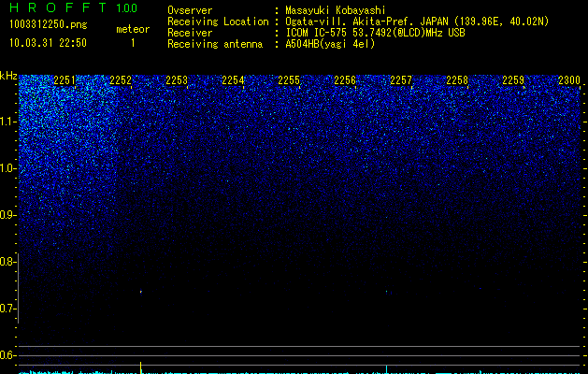Image resolution: width=588 pixels, height=374 pixels.
Task: Click the cyan meteor echo spot near 2257
Action: [x=387, y=291]
